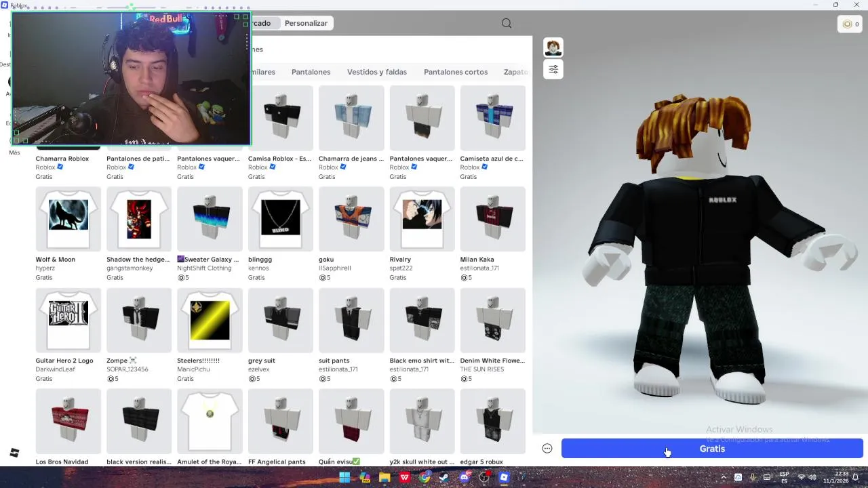Click creator name 'gangstamonkey'

coord(130,268)
